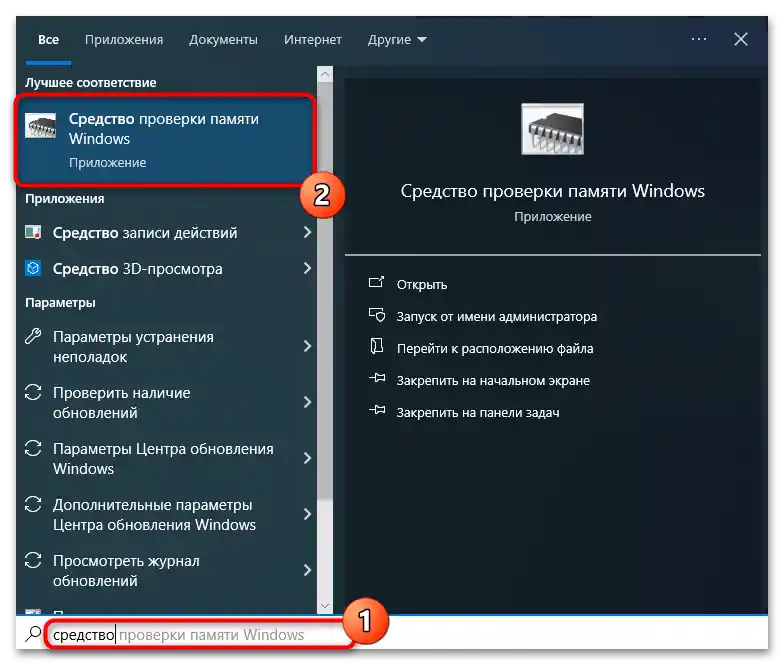The width and height of the screenshot is (784, 665).
Task: Choose Перейти к расположению файла
Action: (495, 348)
